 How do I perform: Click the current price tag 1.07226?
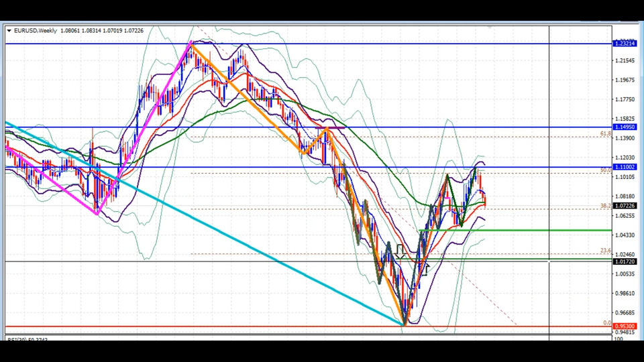625,206
